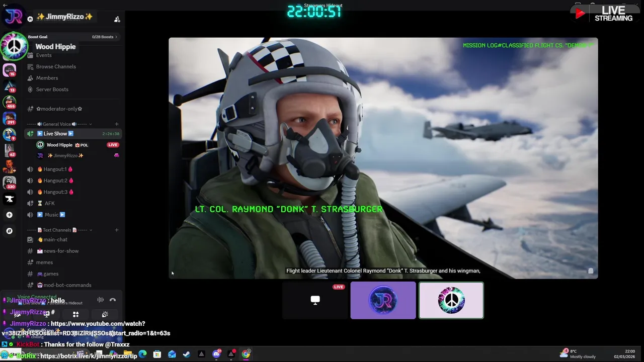Screen dimensions: 644x362
Task: Open the weather widget showing 8°C
Action: click(x=578, y=354)
